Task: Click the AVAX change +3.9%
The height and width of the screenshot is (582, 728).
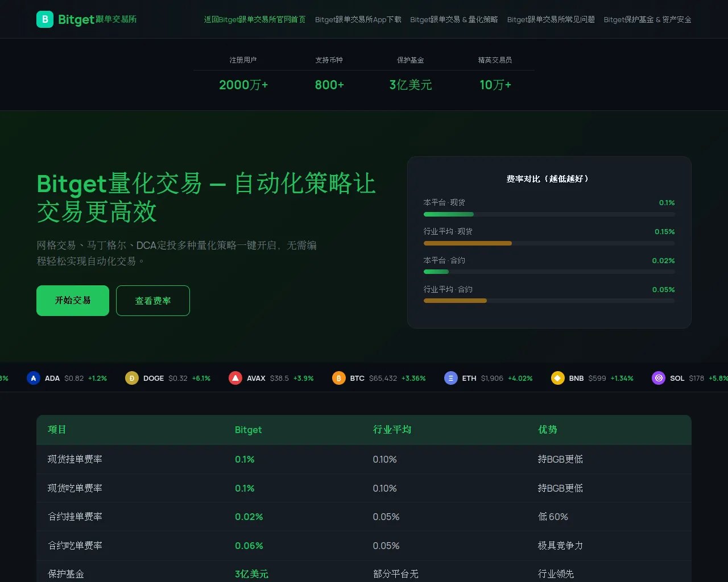Action: (304, 379)
